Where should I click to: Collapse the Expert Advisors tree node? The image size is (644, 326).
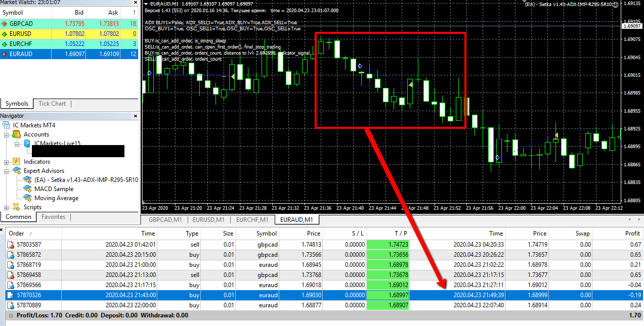coord(7,171)
